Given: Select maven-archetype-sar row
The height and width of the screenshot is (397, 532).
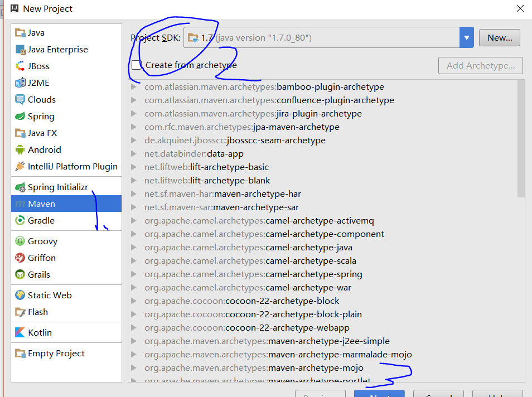Looking at the screenshot, I should click(323, 207).
